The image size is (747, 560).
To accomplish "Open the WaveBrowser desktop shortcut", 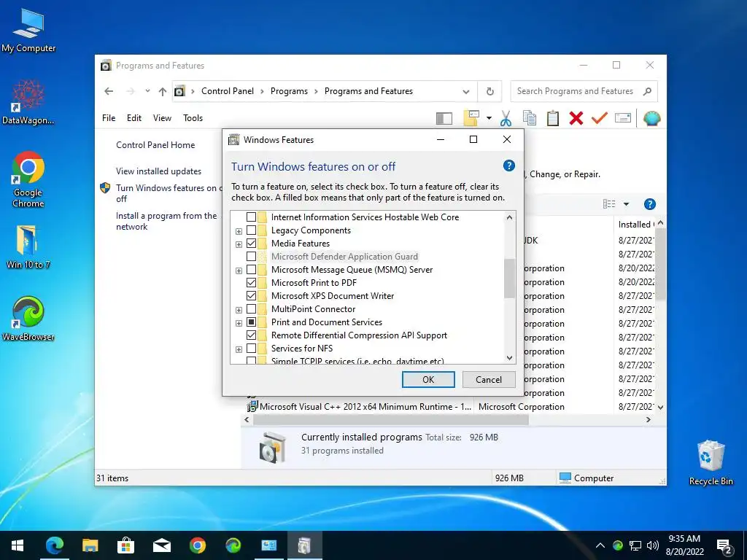I will coord(28,319).
